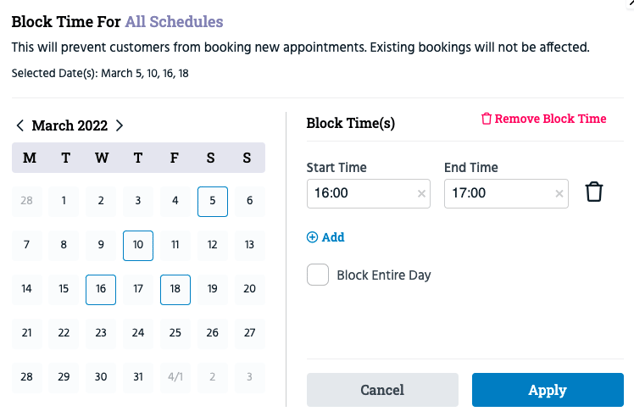Deselect March 5 on the calendar
This screenshot has width=634, height=417.
tap(212, 201)
